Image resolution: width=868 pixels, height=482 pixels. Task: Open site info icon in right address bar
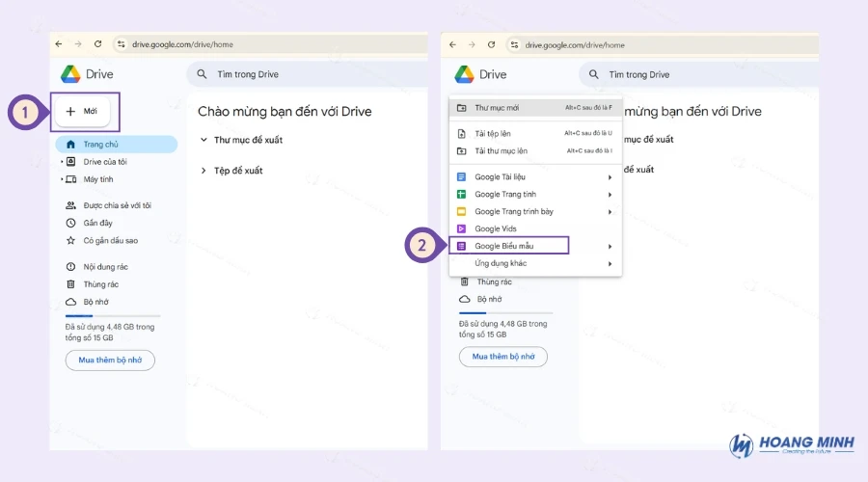[514, 44]
